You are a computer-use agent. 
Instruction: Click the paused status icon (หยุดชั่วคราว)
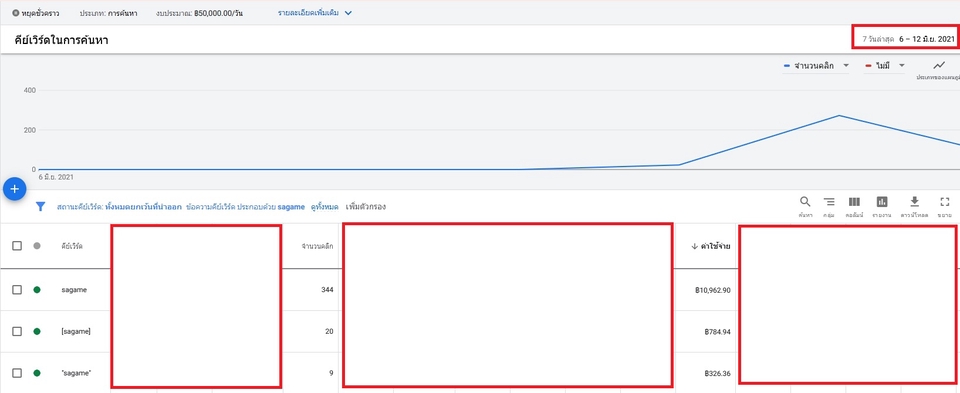[15, 12]
